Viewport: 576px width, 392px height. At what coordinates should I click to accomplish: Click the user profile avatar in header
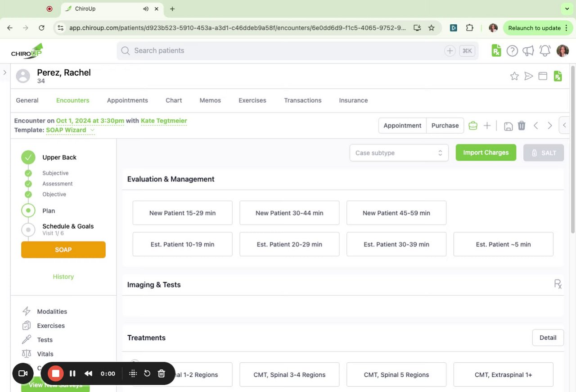point(562,51)
